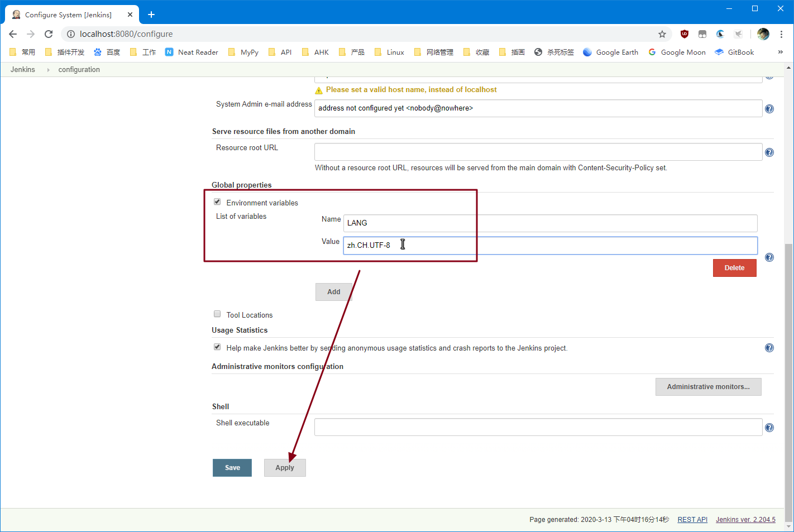Screen dimensions: 794x532
Task: Open the uBlock Origin extension icon
Action: click(x=685, y=34)
